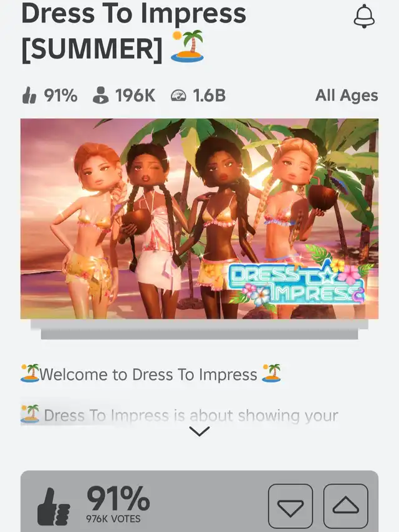The image size is (399, 532).
Task: Click Welcome to Dress To Impress text
Action: [x=148, y=374]
